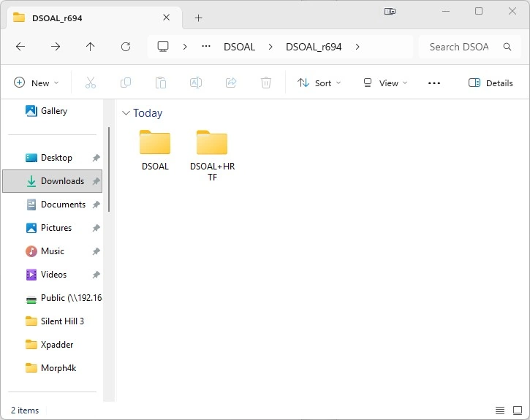This screenshot has width=530, height=420.
Task: Click the Copy icon in toolbar
Action: pos(126,83)
